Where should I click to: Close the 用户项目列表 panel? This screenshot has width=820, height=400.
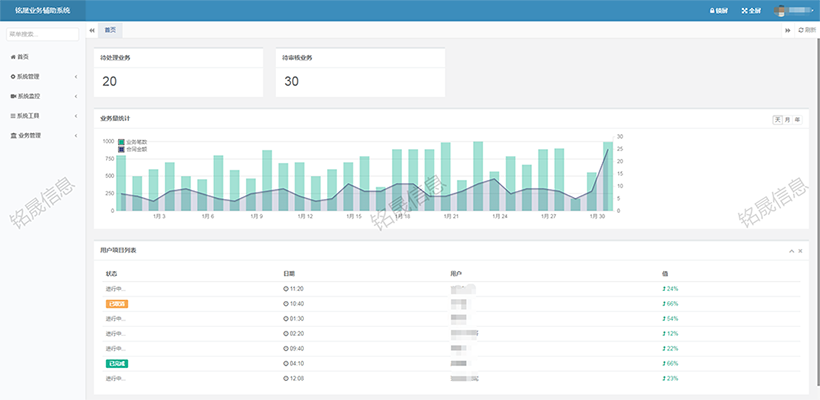[800, 251]
